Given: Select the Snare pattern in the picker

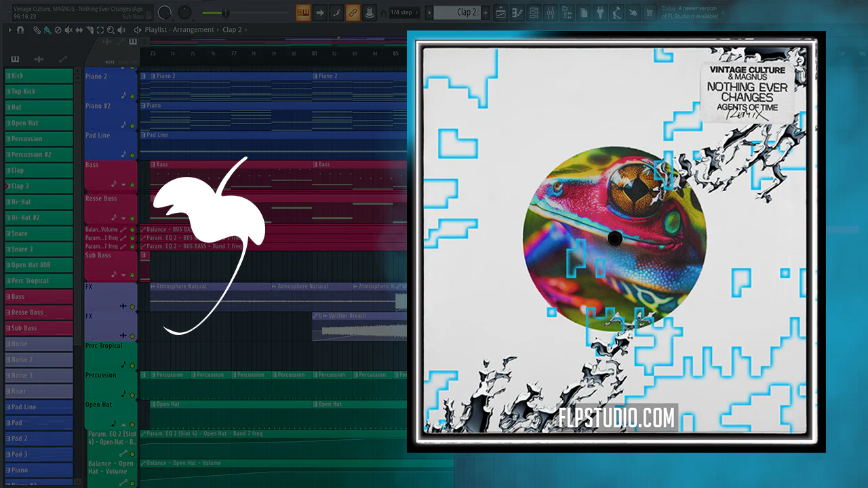Looking at the screenshot, I should (39, 233).
